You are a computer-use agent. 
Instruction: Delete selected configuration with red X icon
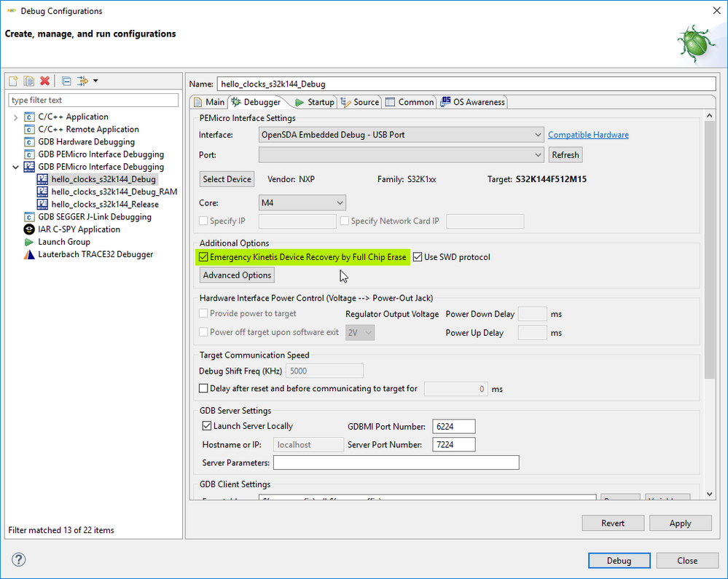tap(44, 81)
